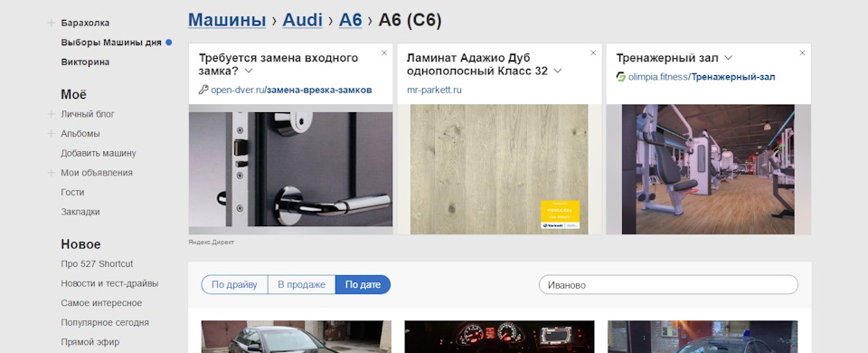Go to Audi breadcrumb
Screen dimensions: 868x353
(x=302, y=20)
